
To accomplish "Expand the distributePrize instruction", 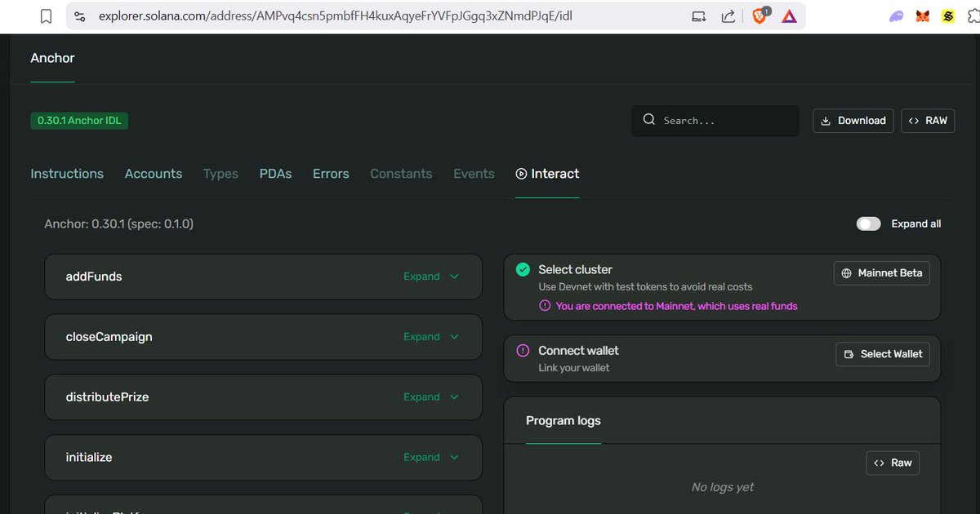I will [431, 397].
